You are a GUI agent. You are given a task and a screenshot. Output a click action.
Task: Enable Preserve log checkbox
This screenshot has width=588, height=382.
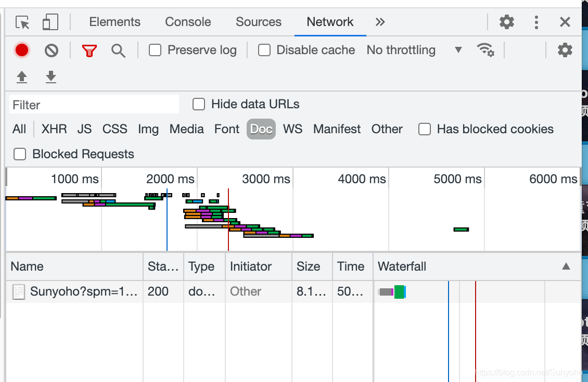tap(155, 50)
